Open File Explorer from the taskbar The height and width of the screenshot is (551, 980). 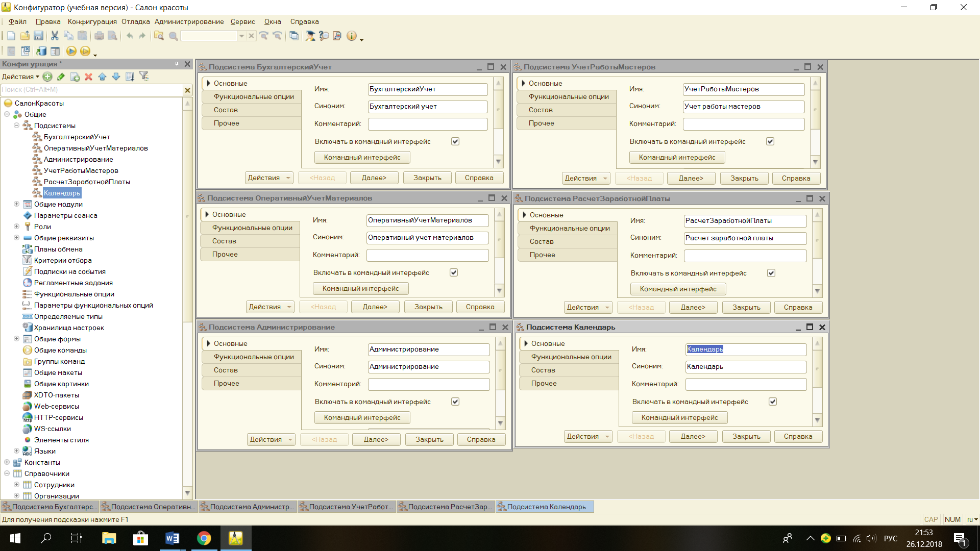click(x=109, y=538)
